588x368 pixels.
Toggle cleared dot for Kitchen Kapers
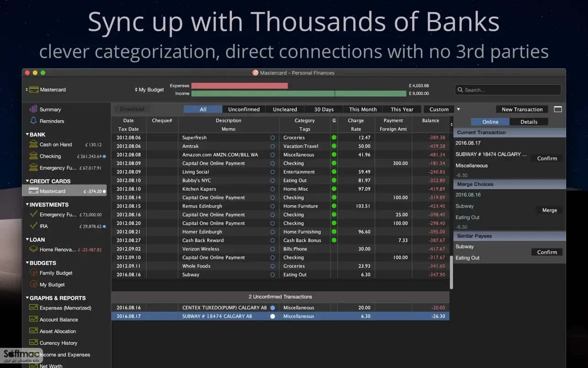coord(334,189)
